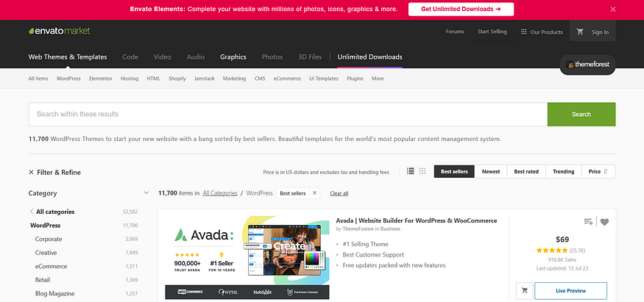This screenshot has height=302, width=644.
Task: Select Shopify in sub navigation
Action: pyautogui.click(x=177, y=79)
